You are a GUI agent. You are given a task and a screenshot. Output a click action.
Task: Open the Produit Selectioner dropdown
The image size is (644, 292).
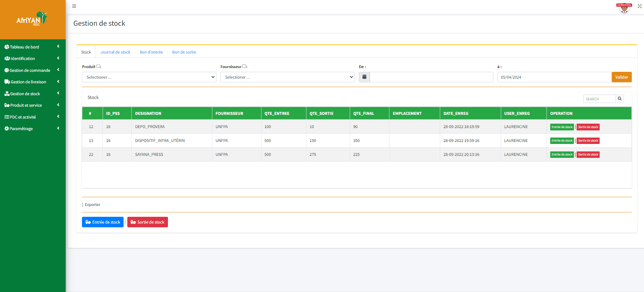tap(149, 77)
